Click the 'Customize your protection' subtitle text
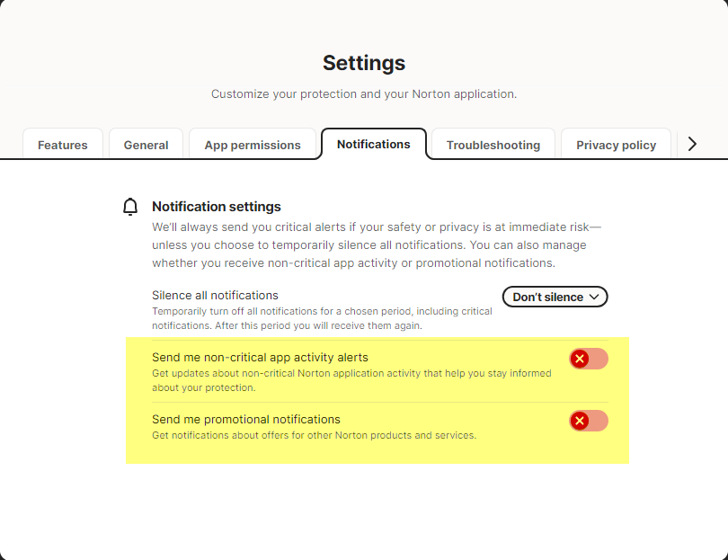728x560 pixels. 364,93
